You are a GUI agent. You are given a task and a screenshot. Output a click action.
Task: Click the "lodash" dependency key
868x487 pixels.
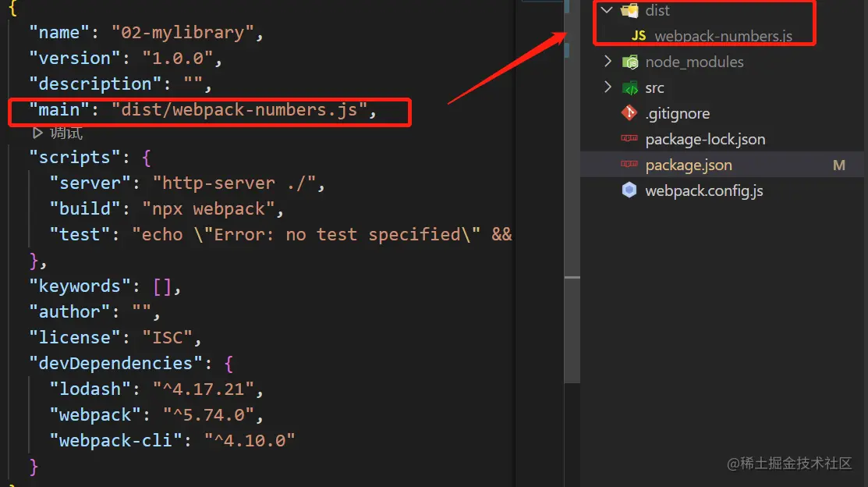tap(90, 389)
